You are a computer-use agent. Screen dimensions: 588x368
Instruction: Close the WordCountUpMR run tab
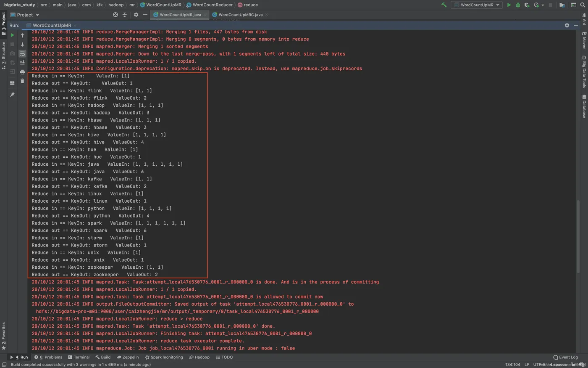point(75,25)
